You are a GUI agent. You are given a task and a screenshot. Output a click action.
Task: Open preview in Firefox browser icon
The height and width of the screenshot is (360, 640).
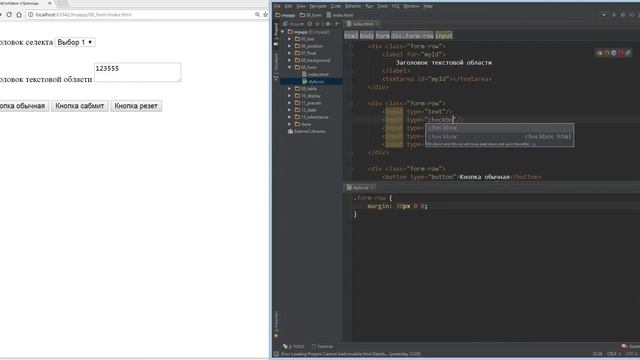pos(607,53)
